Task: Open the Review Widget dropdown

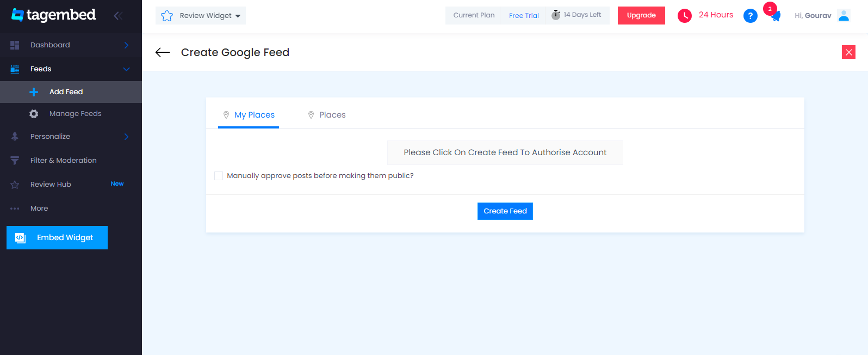Action: [x=201, y=16]
